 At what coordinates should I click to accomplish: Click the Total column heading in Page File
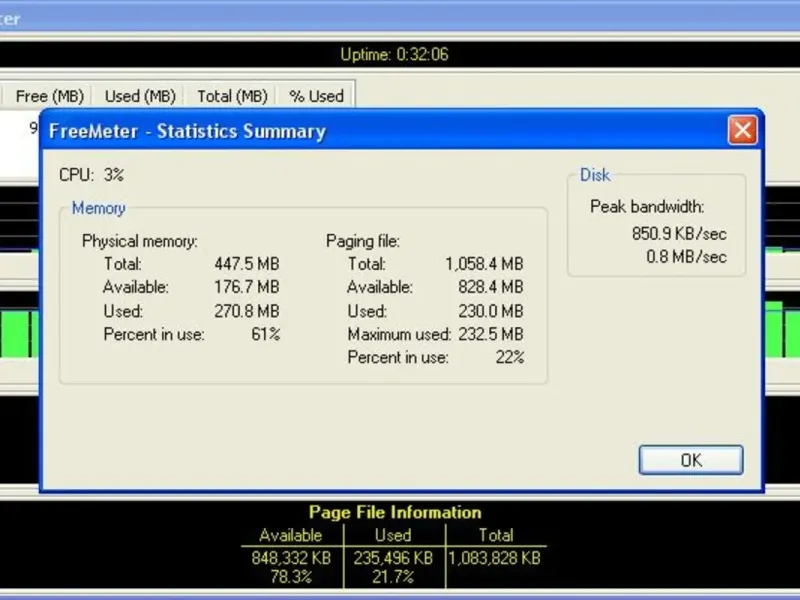coord(495,535)
